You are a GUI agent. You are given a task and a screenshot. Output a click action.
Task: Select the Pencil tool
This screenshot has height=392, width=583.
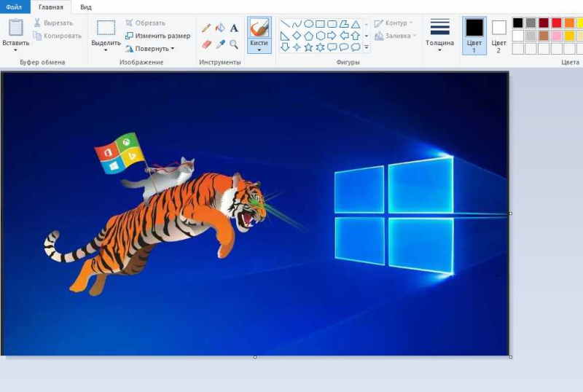tap(206, 28)
